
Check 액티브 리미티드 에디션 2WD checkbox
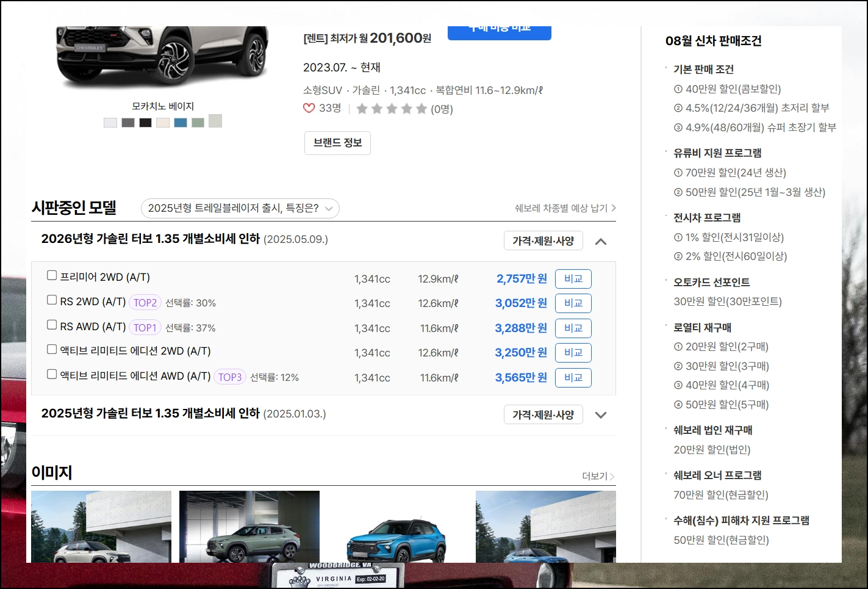tap(52, 349)
